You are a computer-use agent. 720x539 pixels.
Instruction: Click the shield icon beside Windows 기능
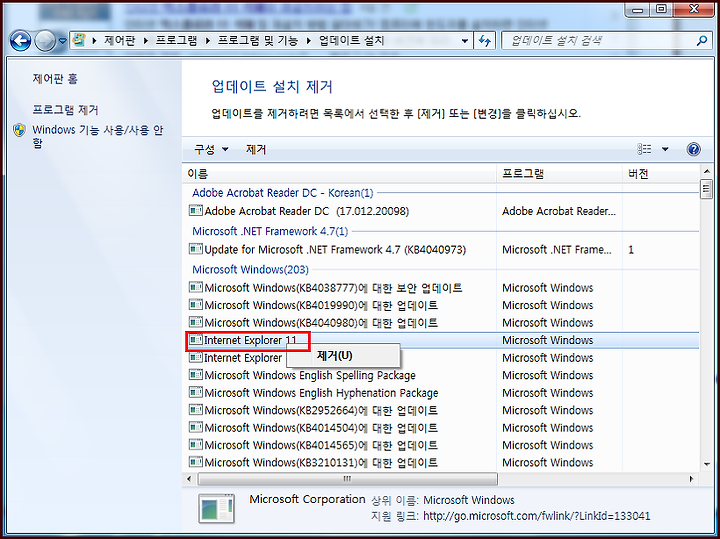19,130
